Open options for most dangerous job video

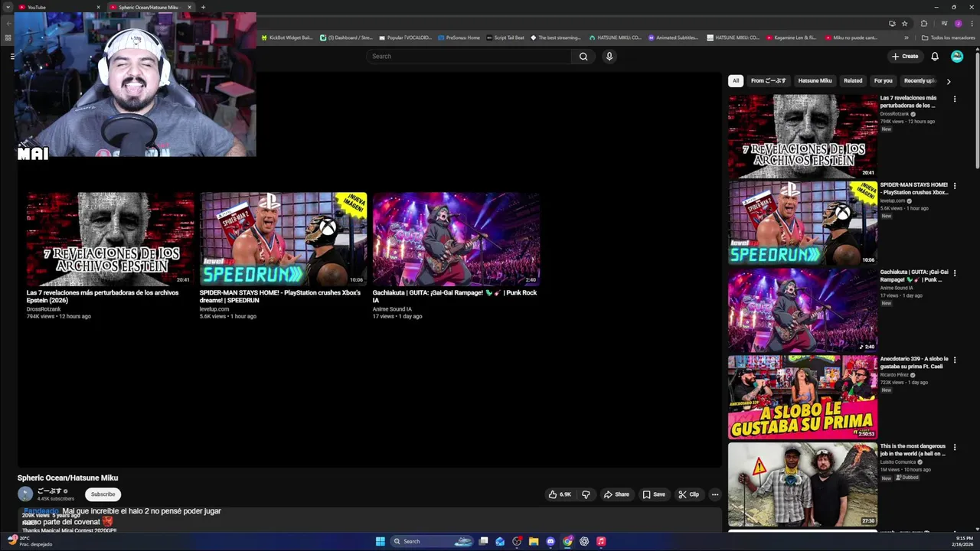[955, 447]
